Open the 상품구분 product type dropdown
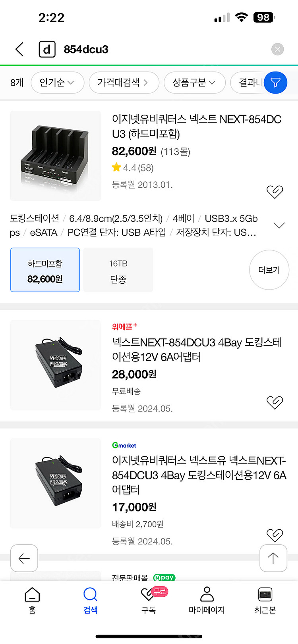Screen dimensions: 298x644 pos(194,83)
